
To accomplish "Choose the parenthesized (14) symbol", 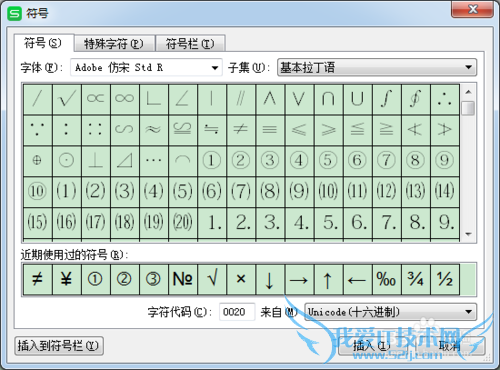I will (445, 192).
